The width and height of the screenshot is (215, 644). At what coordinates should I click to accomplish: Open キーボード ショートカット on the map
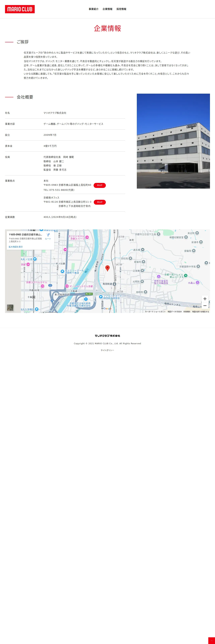[155, 311]
